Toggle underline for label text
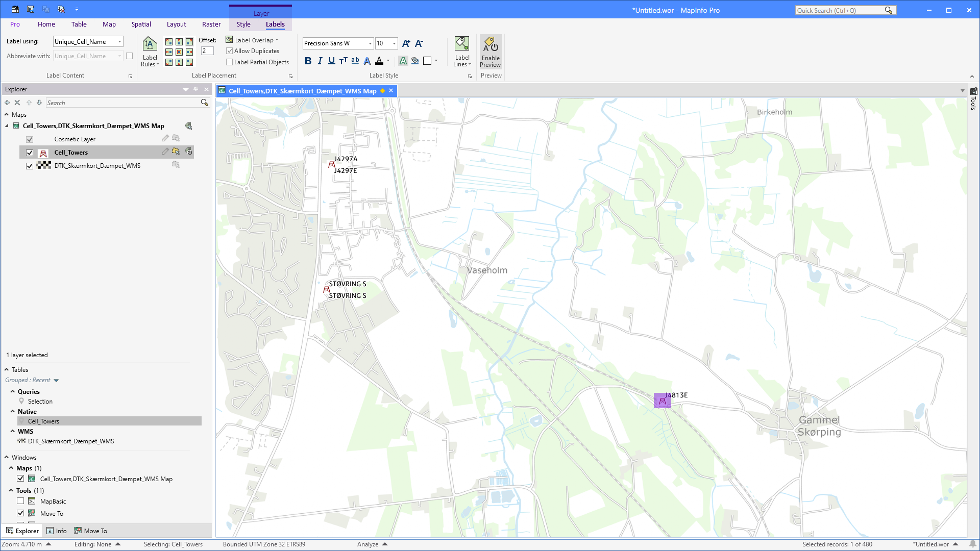 click(331, 61)
